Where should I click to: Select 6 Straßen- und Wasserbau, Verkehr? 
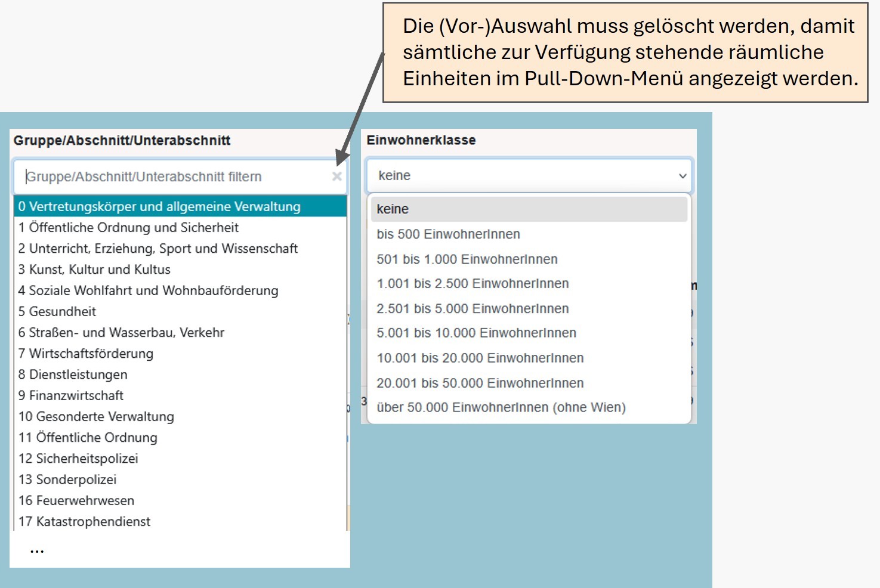(121, 333)
